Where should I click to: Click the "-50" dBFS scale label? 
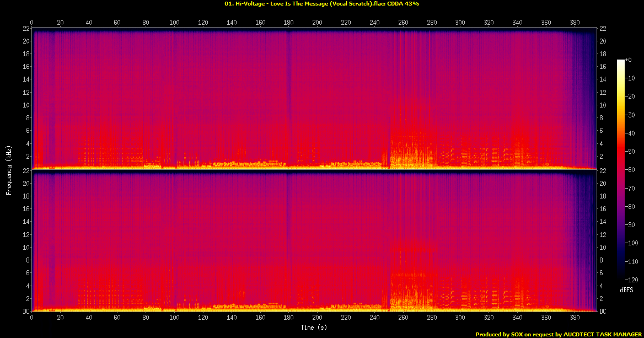point(630,152)
